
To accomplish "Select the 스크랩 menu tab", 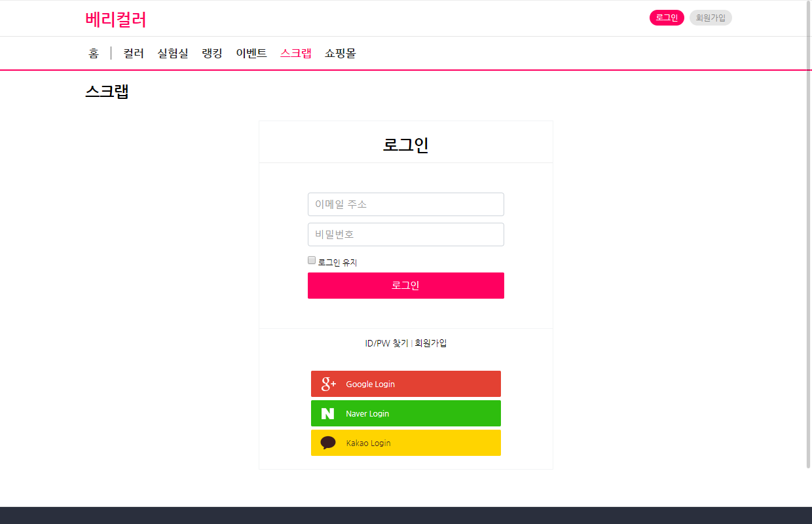I will [x=296, y=53].
